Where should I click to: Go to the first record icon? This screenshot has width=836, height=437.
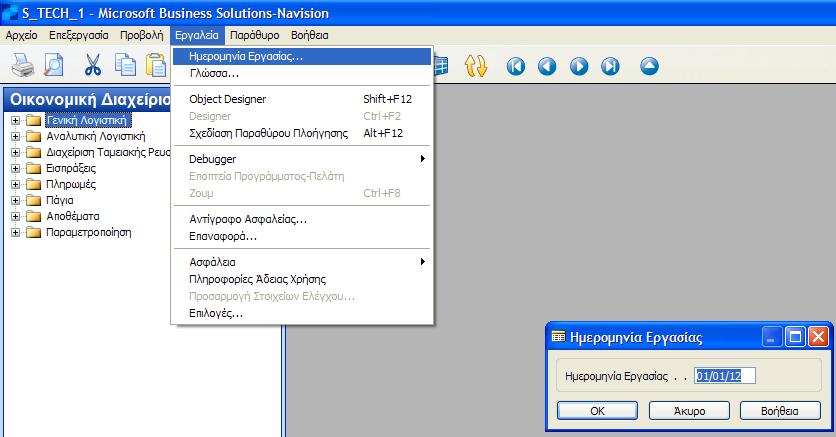tap(516, 67)
